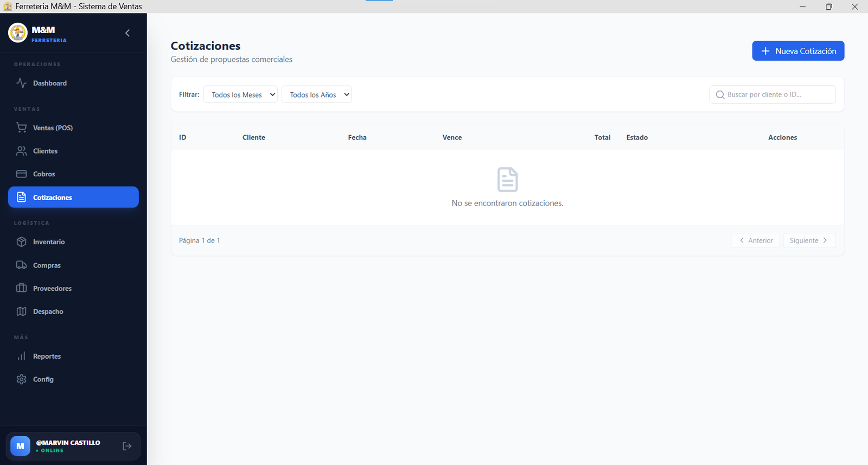Click the search magnifier icon
Viewport: 868px width, 465px height.
click(x=720, y=94)
